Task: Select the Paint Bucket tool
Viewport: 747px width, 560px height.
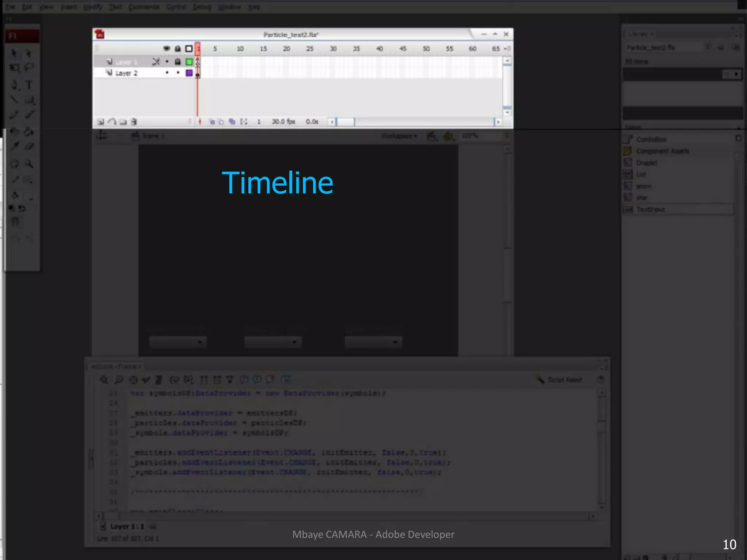Action: 29,131
